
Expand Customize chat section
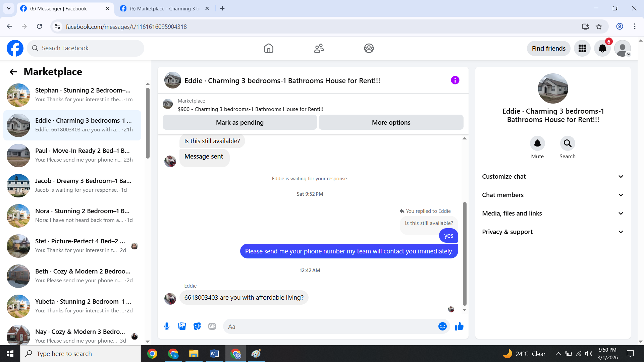pos(553,177)
